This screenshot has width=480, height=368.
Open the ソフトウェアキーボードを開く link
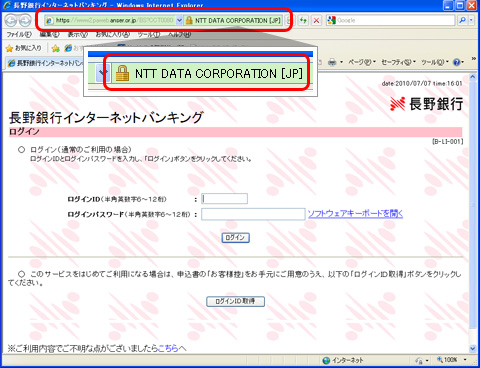pos(355,214)
